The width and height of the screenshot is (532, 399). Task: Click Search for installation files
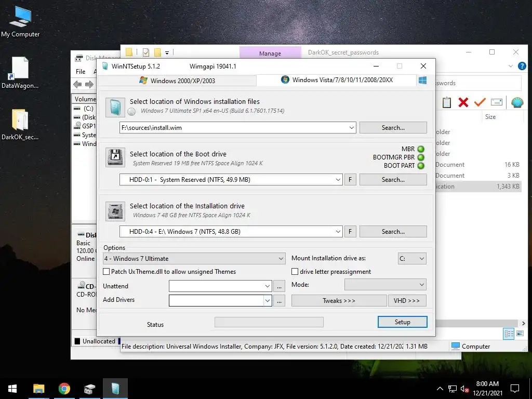(x=393, y=128)
